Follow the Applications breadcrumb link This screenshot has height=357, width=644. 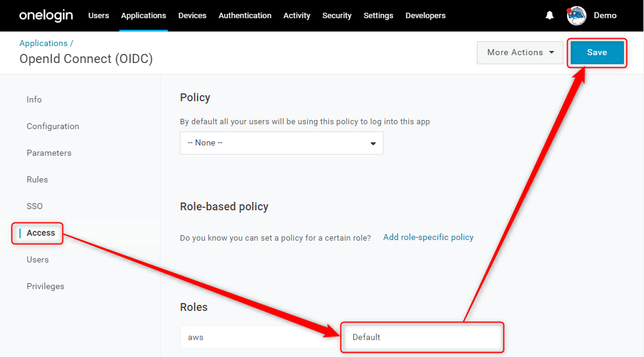(43, 43)
